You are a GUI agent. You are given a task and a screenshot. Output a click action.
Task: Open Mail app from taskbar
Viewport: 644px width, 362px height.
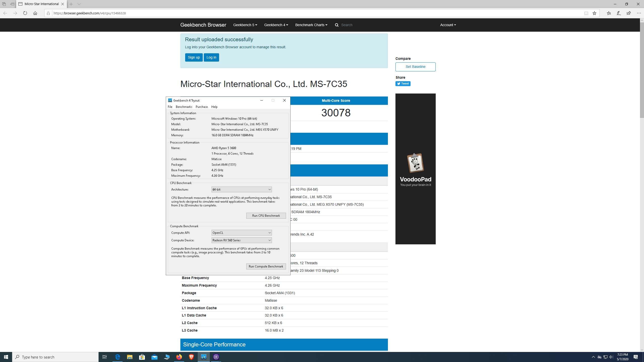pos(154,357)
